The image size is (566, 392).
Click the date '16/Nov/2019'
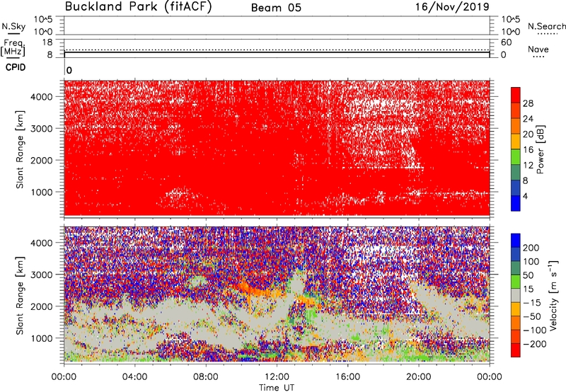452,6
